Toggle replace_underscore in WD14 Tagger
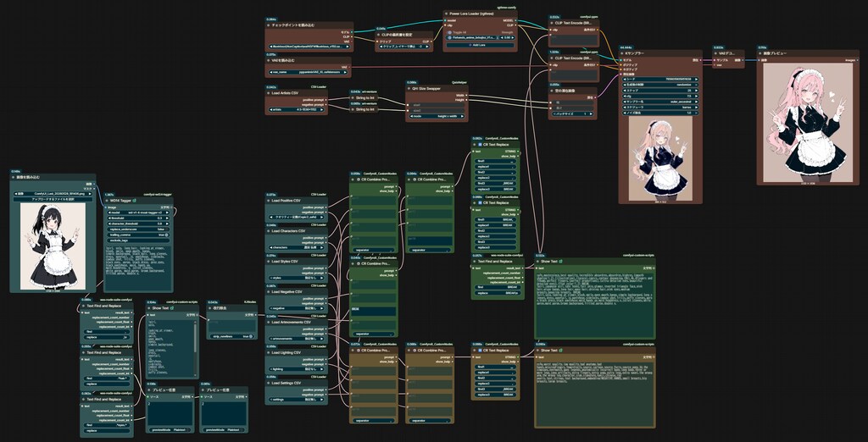 138,229
